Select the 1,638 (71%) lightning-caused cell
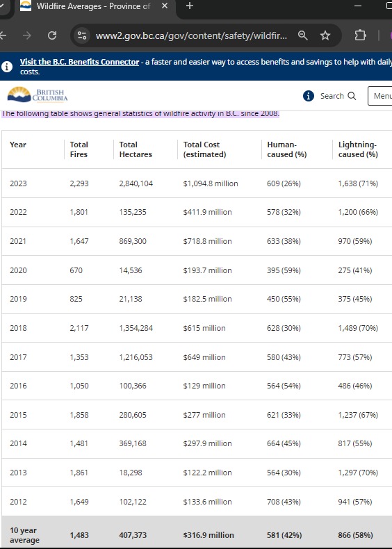 (x=358, y=183)
